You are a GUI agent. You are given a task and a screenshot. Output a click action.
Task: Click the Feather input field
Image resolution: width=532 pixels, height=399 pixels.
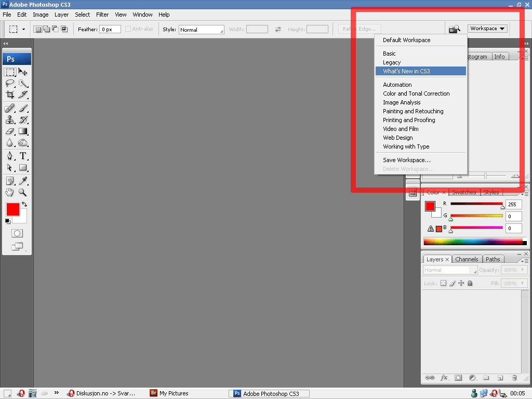tap(110, 29)
